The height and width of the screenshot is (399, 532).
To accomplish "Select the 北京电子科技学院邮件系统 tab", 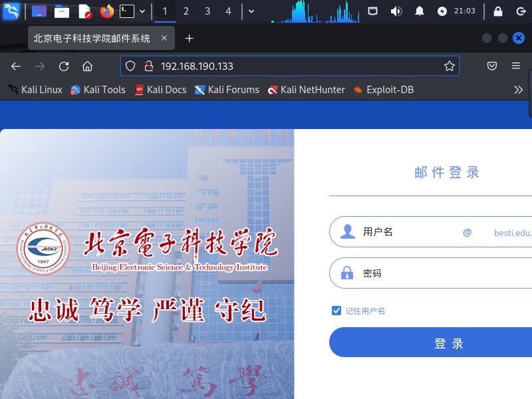I will point(92,39).
